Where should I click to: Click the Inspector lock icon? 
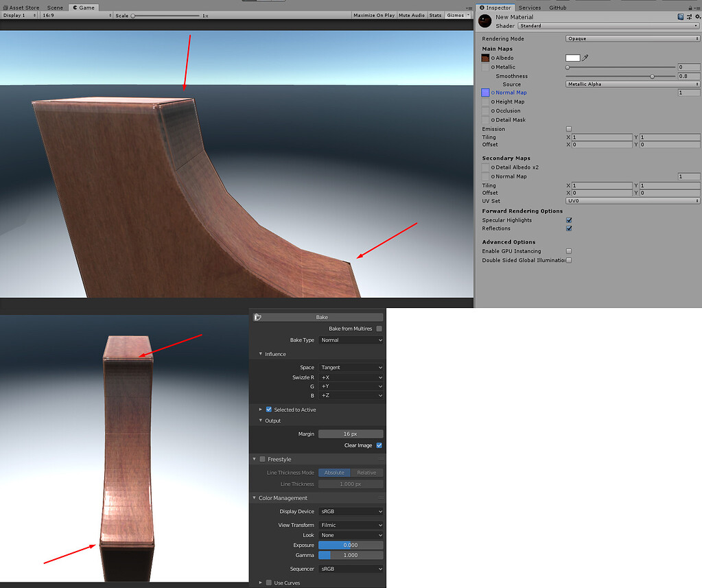(x=690, y=8)
